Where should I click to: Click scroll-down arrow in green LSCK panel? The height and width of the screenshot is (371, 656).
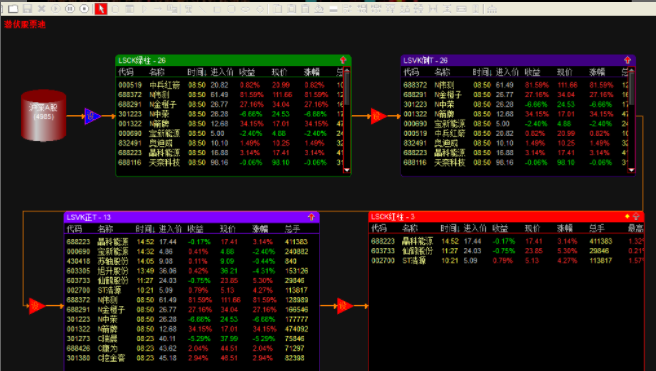pyautogui.click(x=346, y=170)
